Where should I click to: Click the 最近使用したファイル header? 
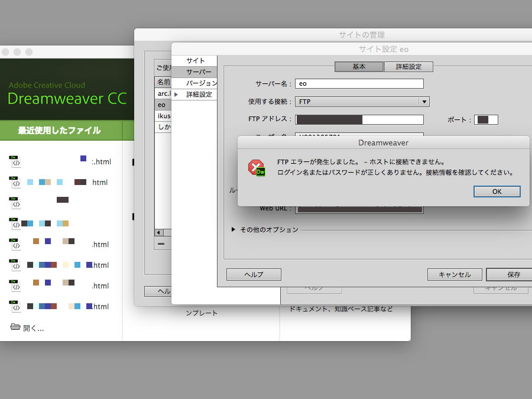(x=59, y=130)
